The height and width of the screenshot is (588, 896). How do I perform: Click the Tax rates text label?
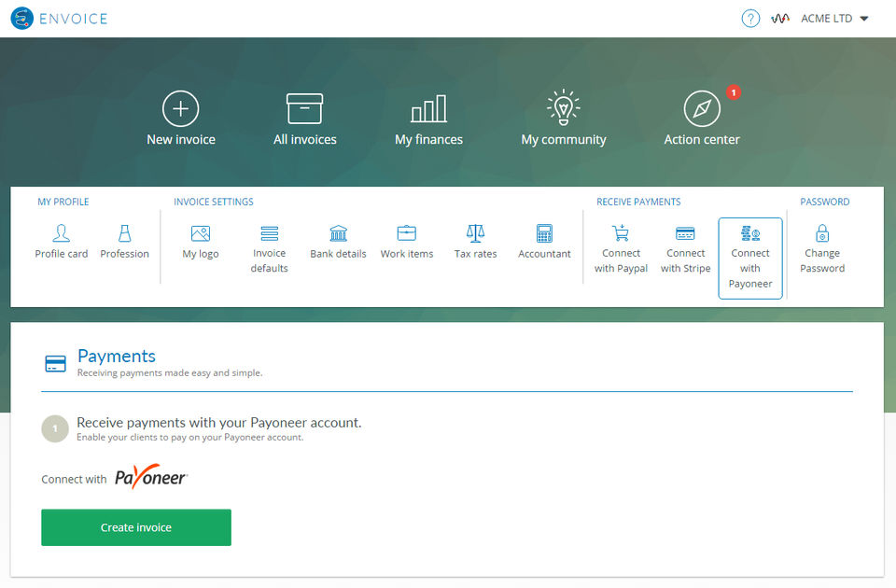pos(475,254)
